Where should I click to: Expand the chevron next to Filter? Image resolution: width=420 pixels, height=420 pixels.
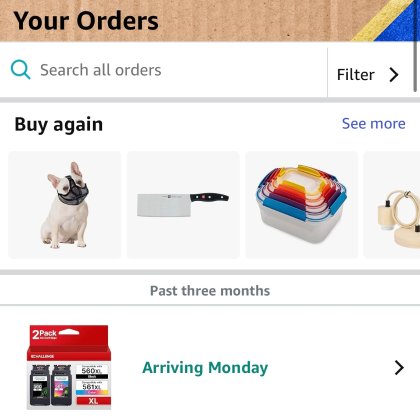tap(394, 75)
